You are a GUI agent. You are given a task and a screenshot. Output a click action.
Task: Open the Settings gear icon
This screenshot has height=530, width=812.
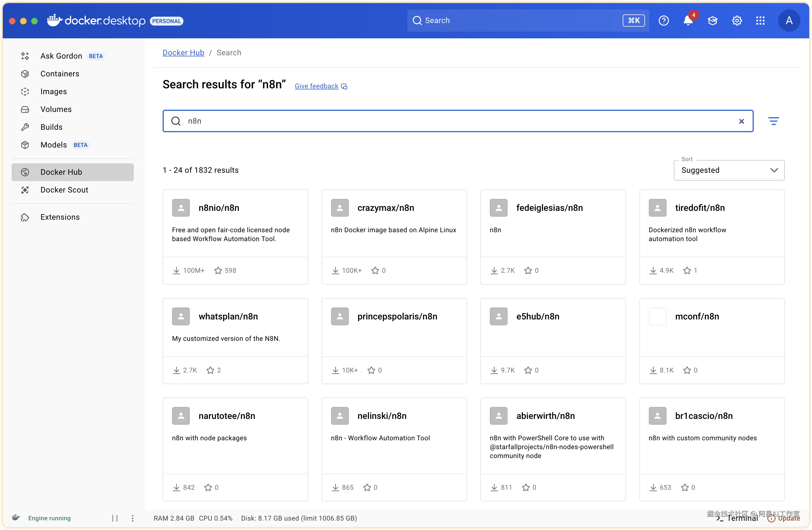tap(737, 21)
